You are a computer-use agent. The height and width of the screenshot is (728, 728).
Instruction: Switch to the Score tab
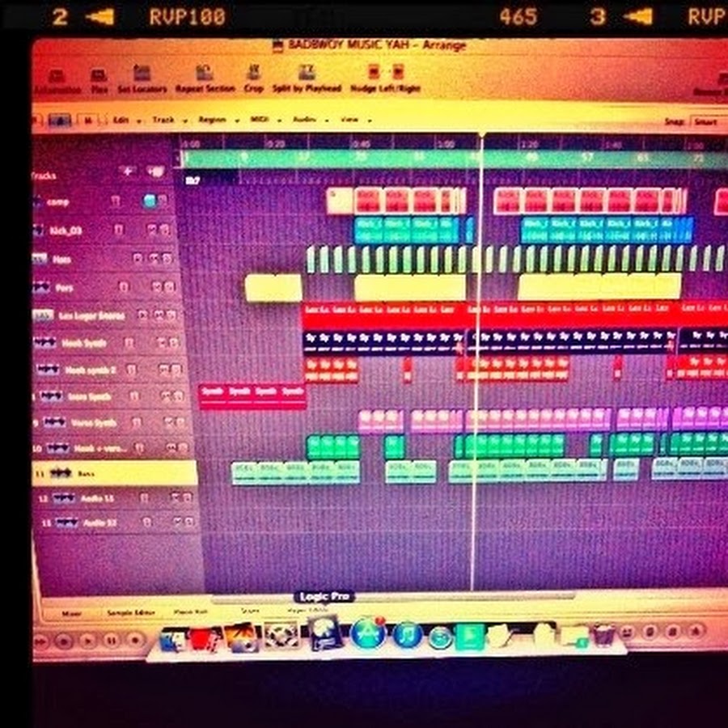(x=250, y=611)
